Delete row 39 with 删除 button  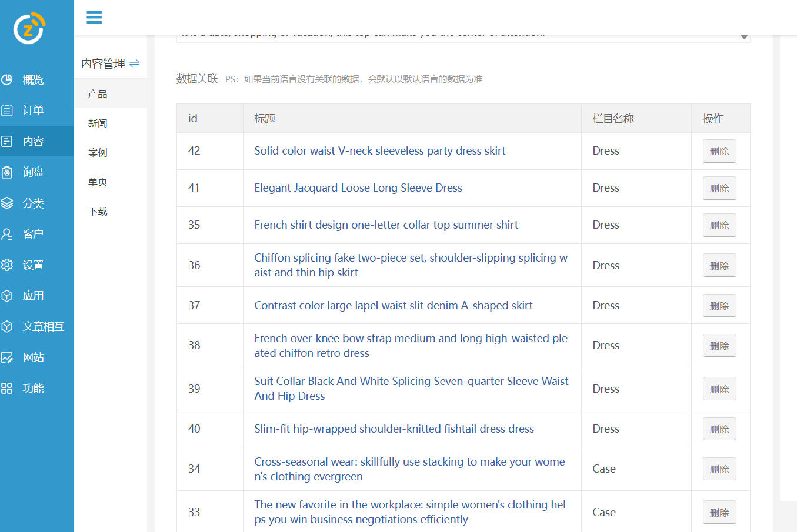click(x=719, y=389)
